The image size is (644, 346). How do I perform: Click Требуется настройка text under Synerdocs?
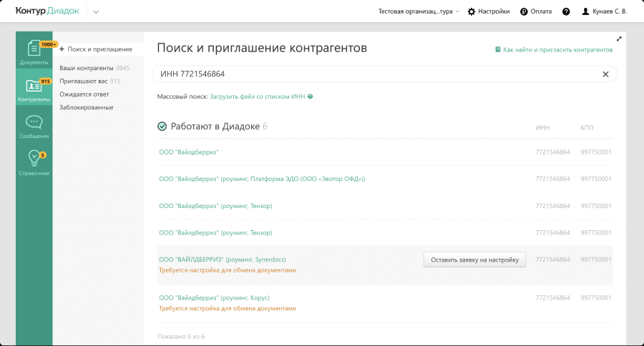point(228,270)
